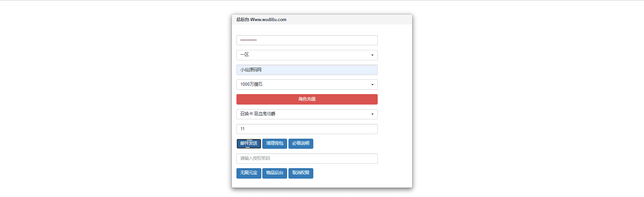This screenshot has height=197, width=644.
Task: Open the 一区 server dropdown
Action: 307,55
